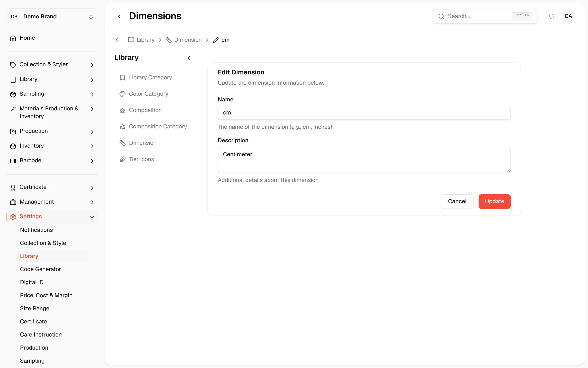Screen dimensions: 588x368
Task: Open Code Generator settings
Action: [x=40, y=269]
